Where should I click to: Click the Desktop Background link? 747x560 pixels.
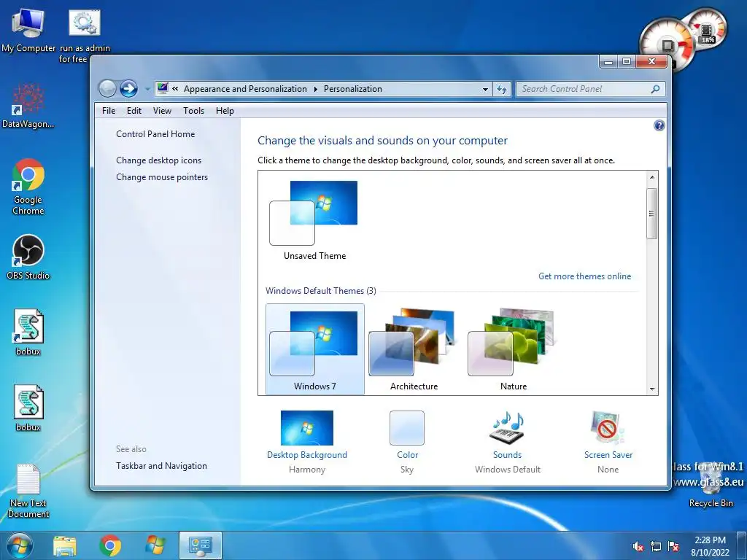(x=307, y=455)
